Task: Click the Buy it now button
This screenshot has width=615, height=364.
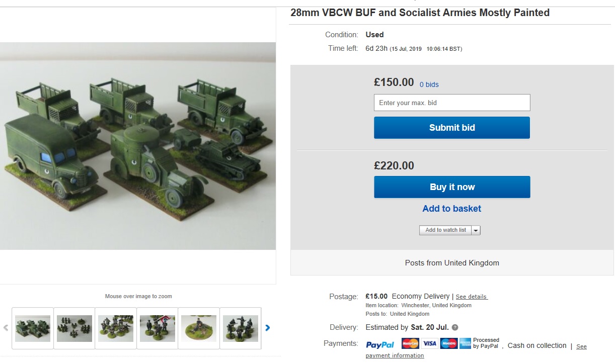Action: coord(451,187)
